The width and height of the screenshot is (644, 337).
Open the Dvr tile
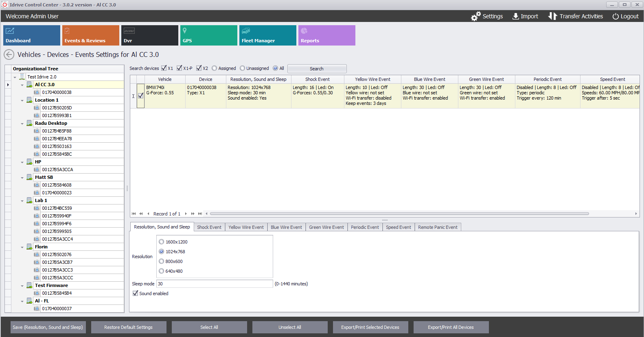pyautogui.click(x=149, y=35)
